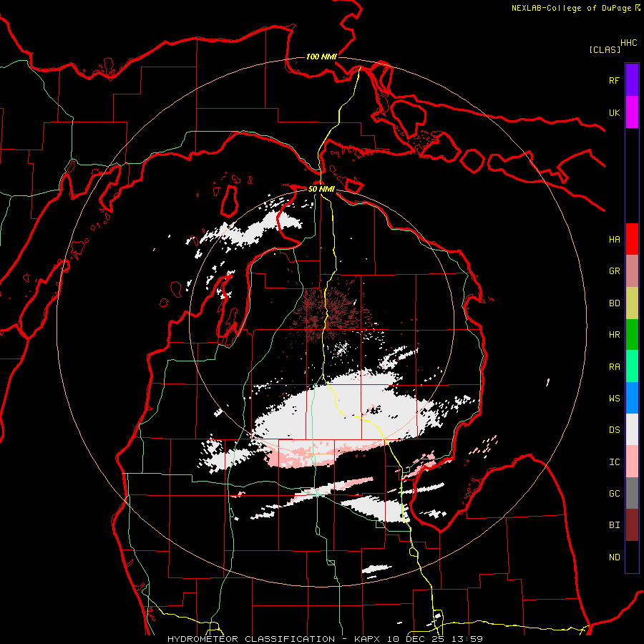This screenshot has width=644, height=644.
Task: Select the WS legend label
Action: [x=614, y=399]
